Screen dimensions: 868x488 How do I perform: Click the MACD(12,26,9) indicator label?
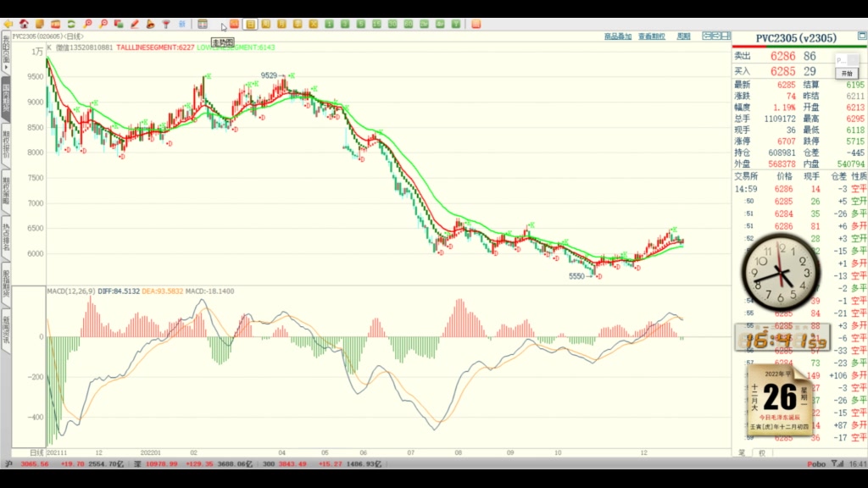coord(71,291)
